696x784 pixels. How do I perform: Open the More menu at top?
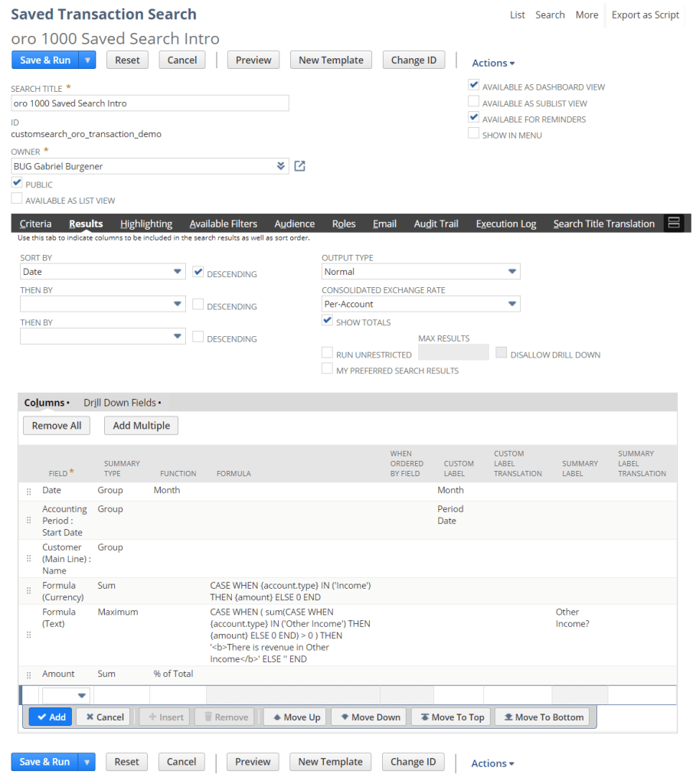click(587, 15)
